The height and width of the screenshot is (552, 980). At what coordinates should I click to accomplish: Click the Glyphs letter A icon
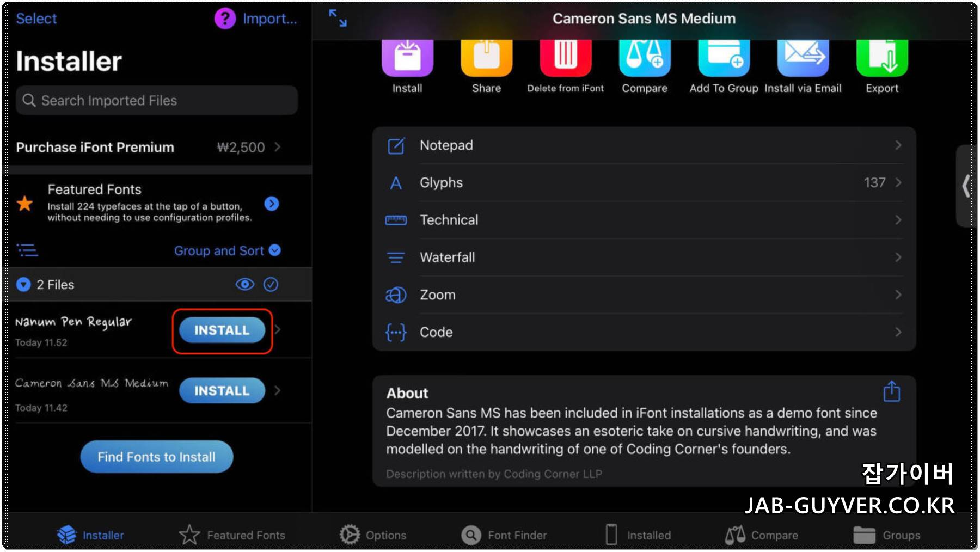(x=396, y=183)
